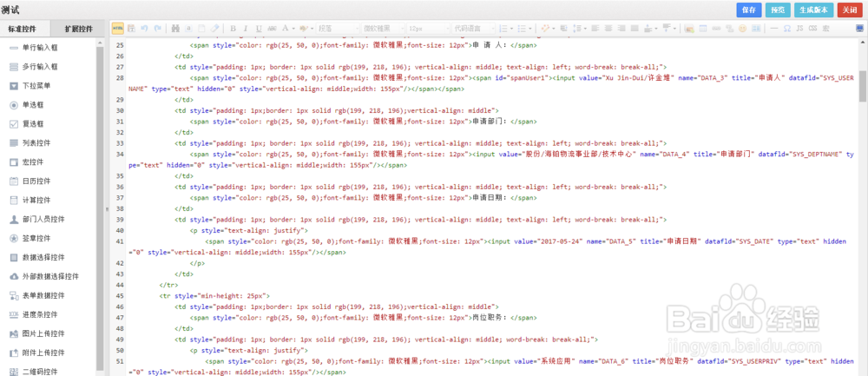Click the highlight background color icon
Viewport: 868px width, 376px height.
click(x=303, y=29)
